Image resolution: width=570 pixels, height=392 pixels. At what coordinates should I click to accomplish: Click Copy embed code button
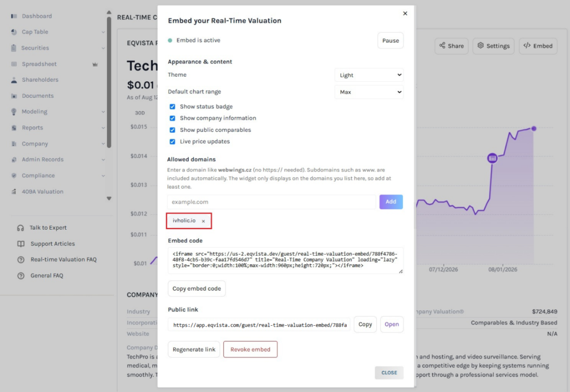coord(196,289)
